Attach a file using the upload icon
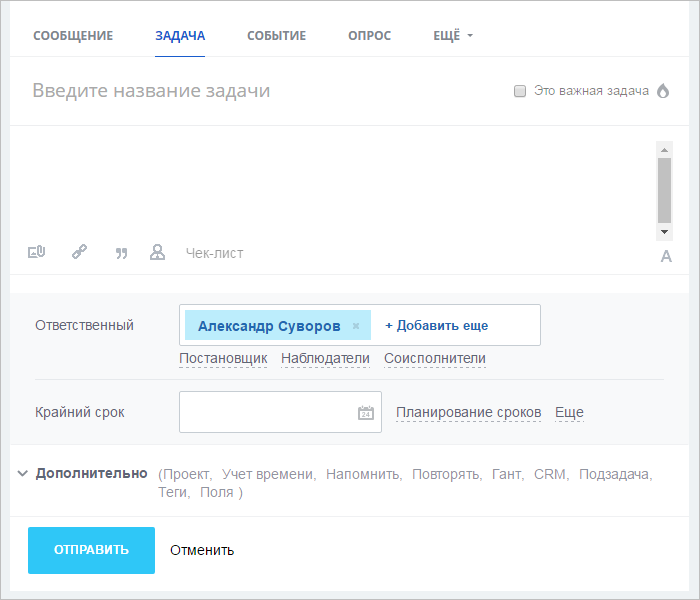The width and height of the screenshot is (700, 600). tap(36, 252)
